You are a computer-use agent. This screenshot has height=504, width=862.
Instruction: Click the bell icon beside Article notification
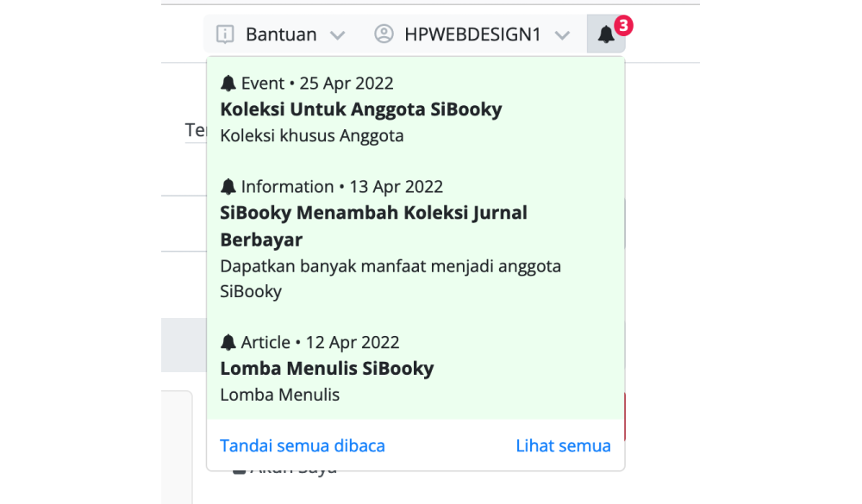point(228,343)
